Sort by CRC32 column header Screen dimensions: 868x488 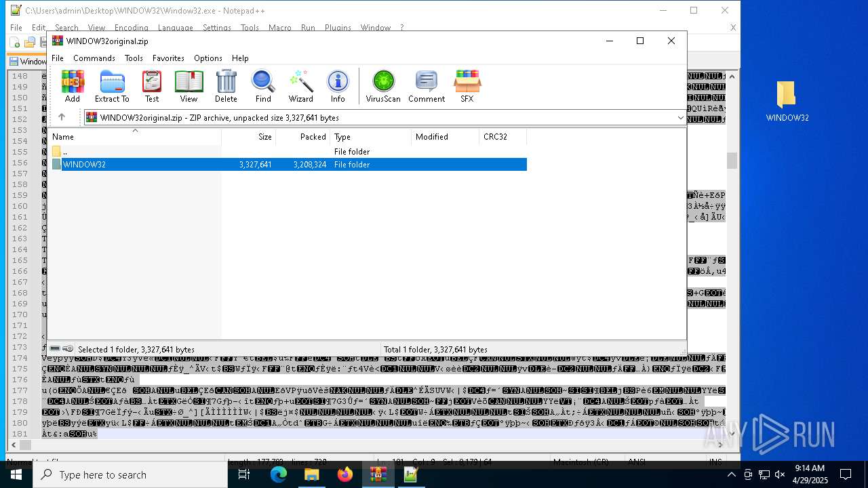tap(502, 137)
